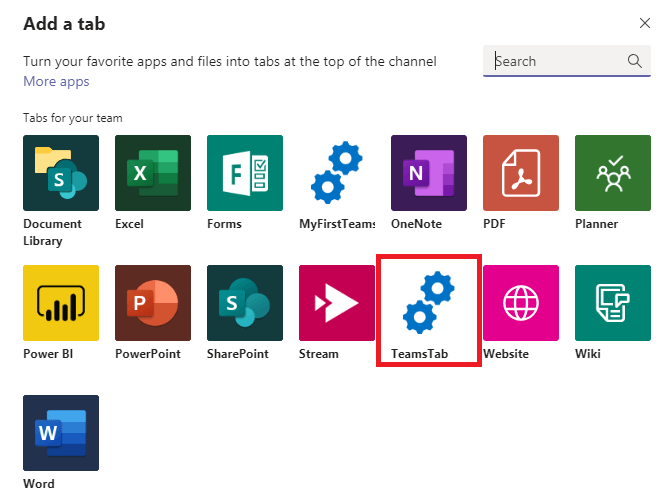Image resolution: width=663 pixels, height=497 pixels.
Task: Click the "Word" label text
Action: (x=39, y=483)
